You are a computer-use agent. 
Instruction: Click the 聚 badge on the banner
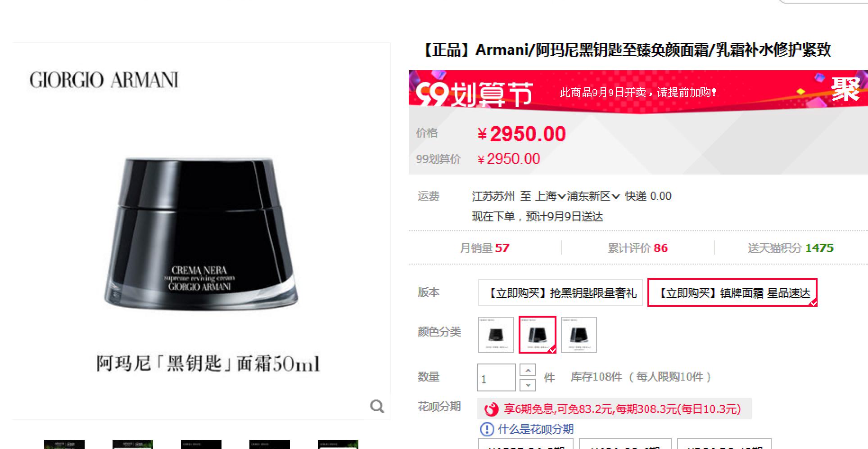845,89
